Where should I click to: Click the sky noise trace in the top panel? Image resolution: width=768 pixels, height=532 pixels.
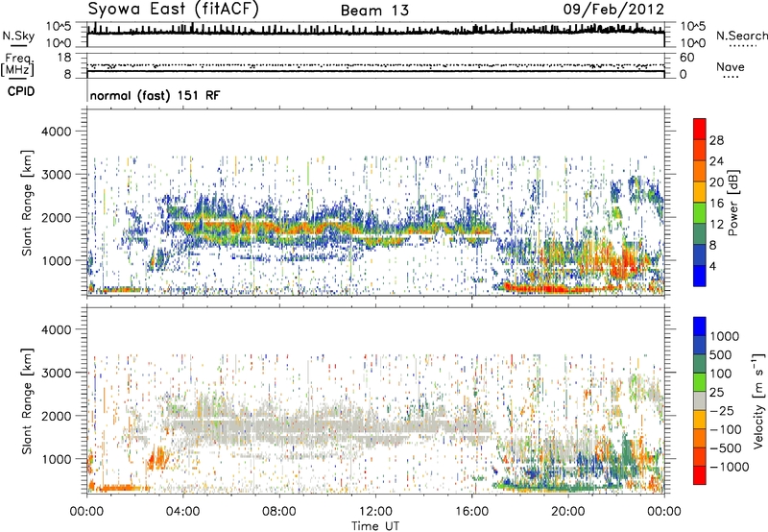click(x=375, y=33)
